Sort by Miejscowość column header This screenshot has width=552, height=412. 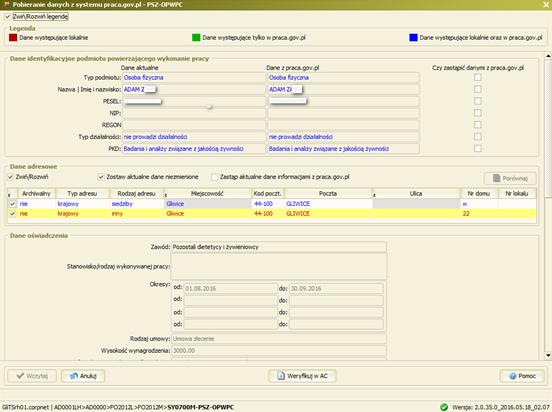tap(207, 193)
